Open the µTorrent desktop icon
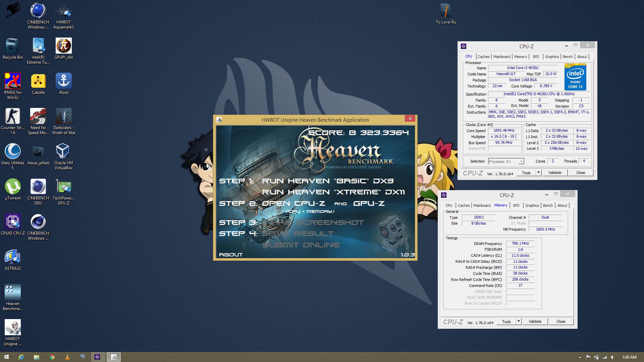 (x=13, y=190)
